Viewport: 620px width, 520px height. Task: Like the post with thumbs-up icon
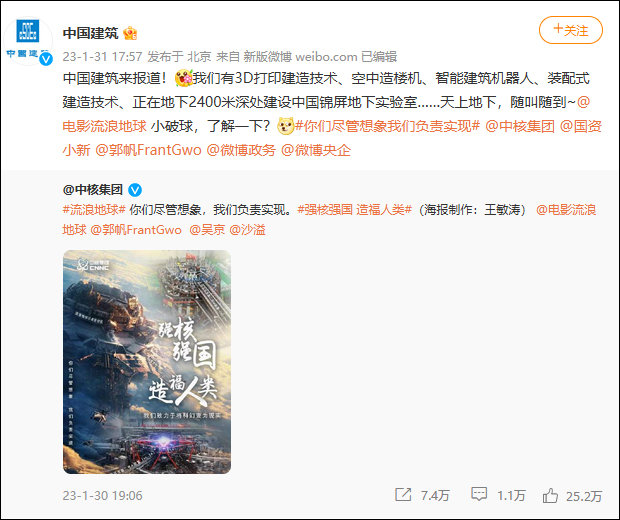[x=550, y=495]
